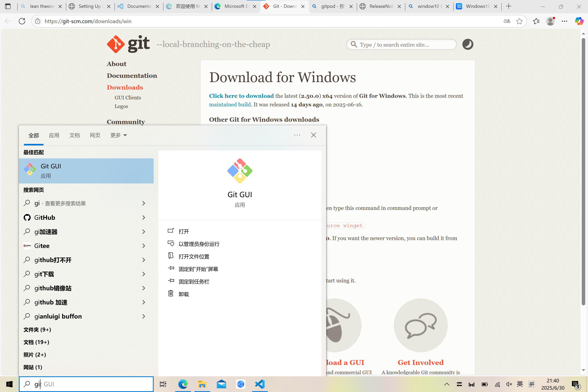The image size is (588, 392).
Task: Expand the 更多 filter dropdown
Action: (119, 135)
